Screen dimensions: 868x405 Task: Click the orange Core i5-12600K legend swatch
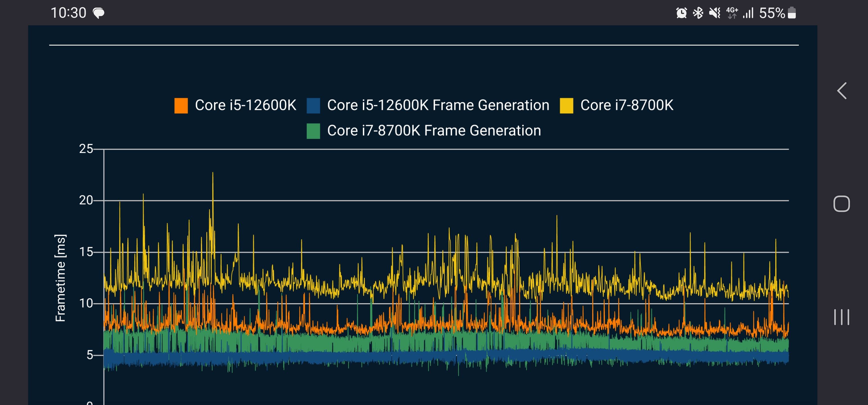(181, 105)
